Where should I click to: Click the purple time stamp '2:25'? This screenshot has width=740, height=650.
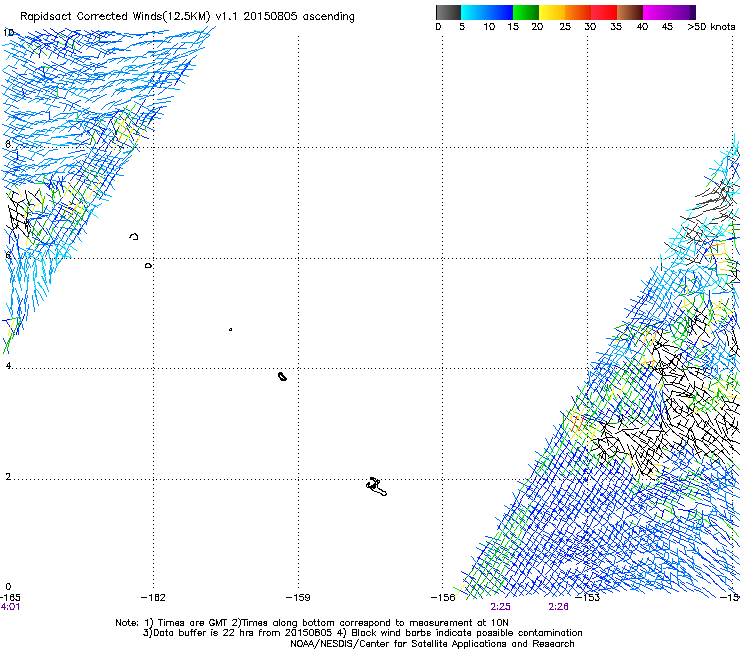pos(500,607)
